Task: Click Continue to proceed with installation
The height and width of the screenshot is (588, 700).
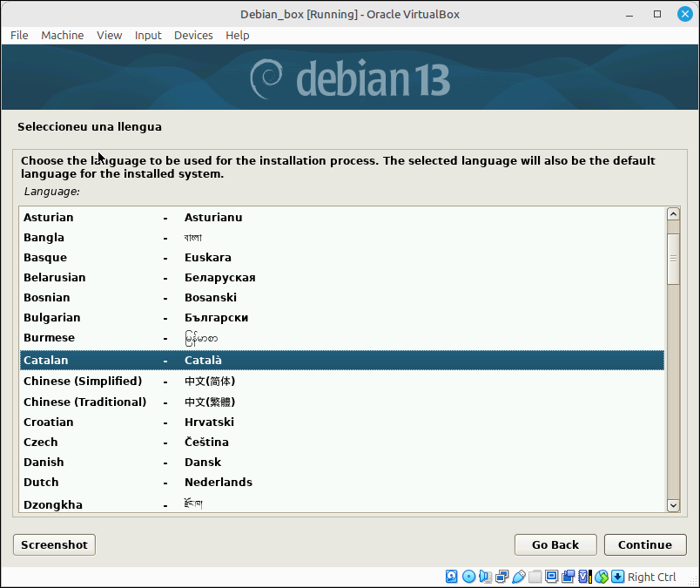Action: point(645,544)
